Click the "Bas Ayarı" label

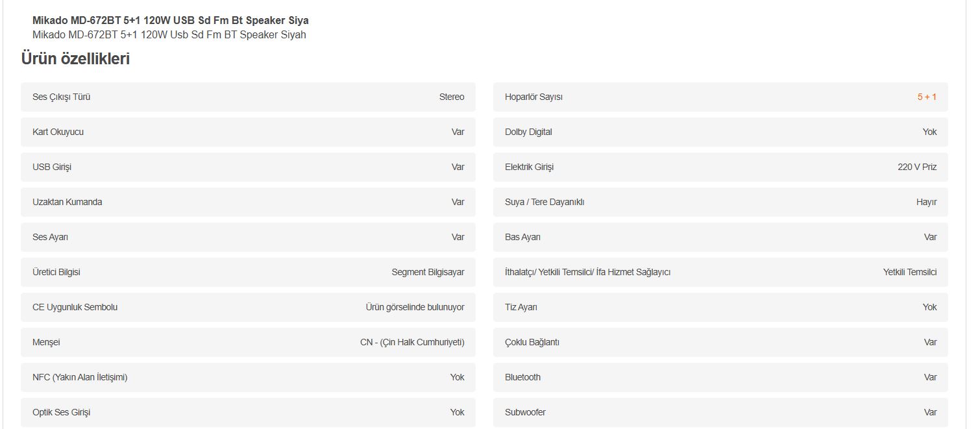click(x=522, y=237)
